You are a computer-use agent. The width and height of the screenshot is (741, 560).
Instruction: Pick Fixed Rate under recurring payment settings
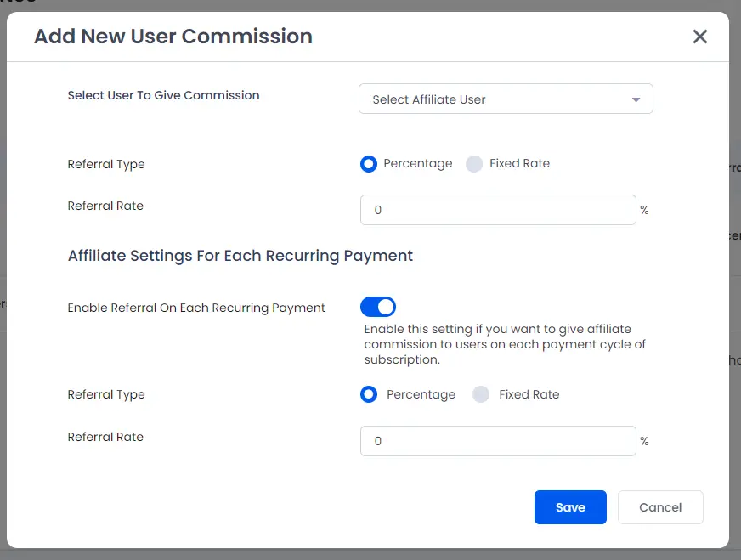click(481, 394)
